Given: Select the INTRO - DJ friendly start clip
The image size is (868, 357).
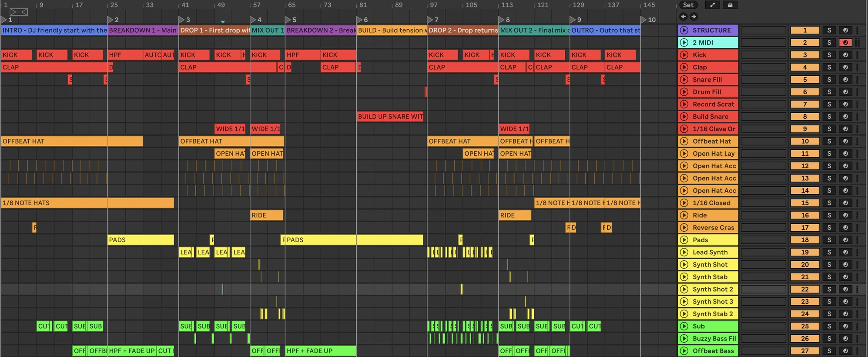Looking at the screenshot, I should 54,30.
